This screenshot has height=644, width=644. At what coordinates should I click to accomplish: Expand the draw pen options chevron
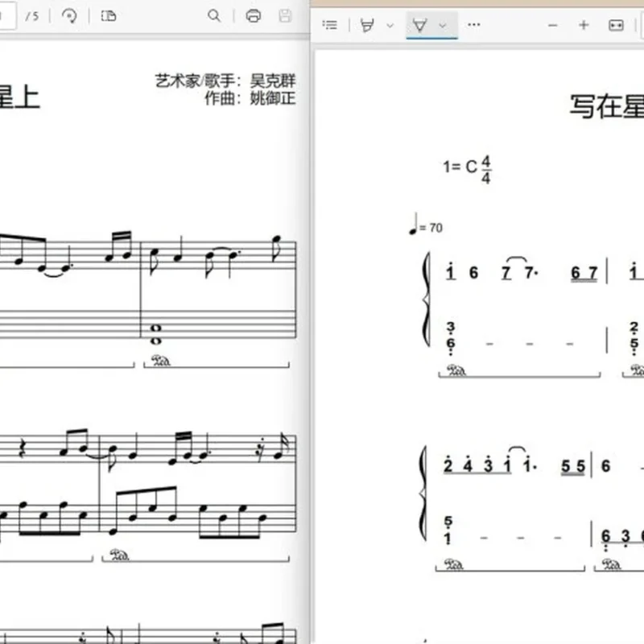(443, 26)
